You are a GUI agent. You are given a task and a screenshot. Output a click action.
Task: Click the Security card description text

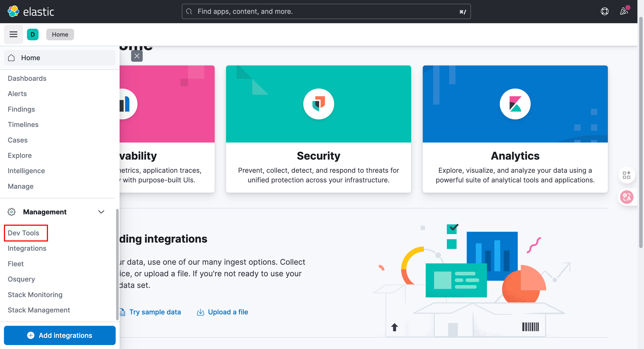[x=318, y=175]
